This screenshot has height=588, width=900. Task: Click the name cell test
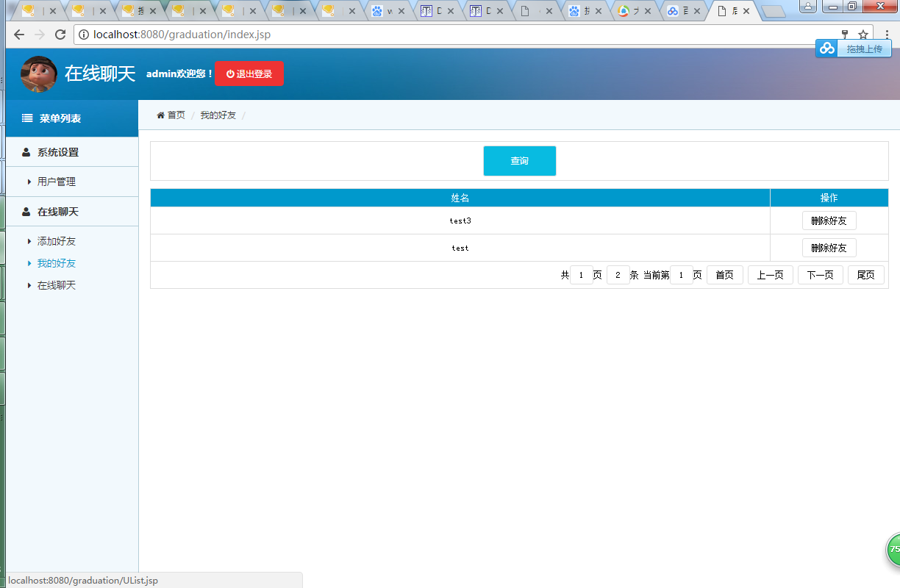pyautogui.click(x=460, y=248)
